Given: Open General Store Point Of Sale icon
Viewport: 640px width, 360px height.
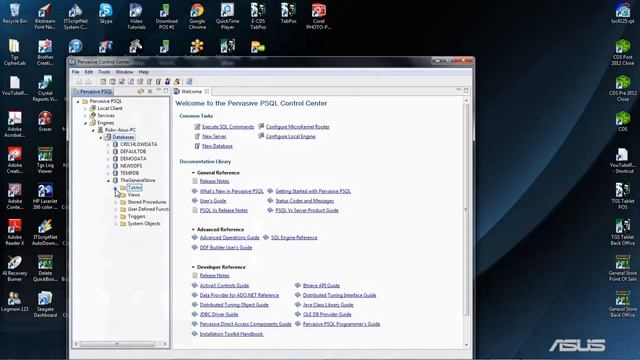Looking at the screenshot, I should (622, 268).
